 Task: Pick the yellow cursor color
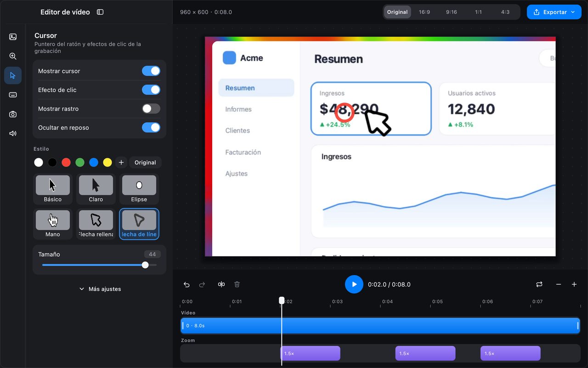tap(107, 162)
